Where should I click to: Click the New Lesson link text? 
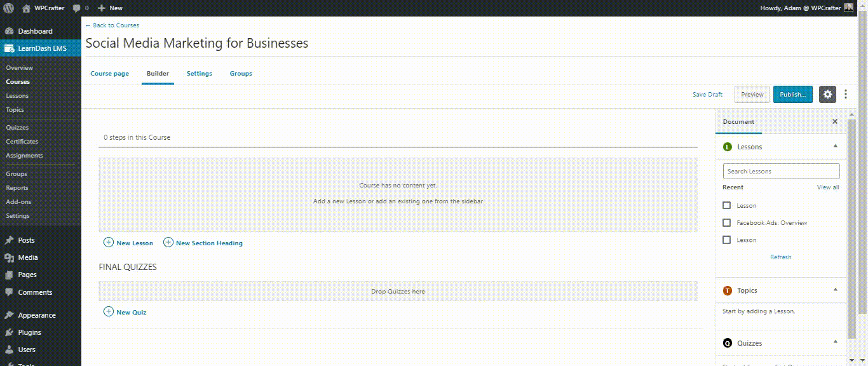click(135, 243)
